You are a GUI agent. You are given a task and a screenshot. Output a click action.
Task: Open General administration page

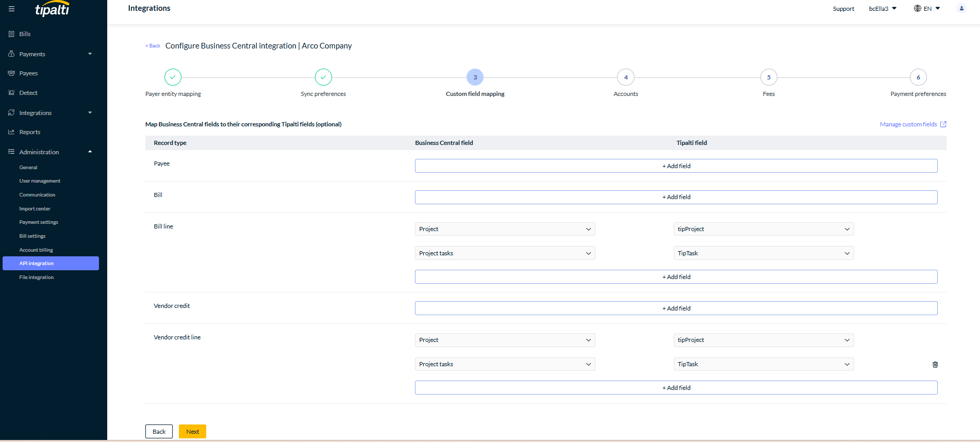pyautogui.click(x=28, y=168)
